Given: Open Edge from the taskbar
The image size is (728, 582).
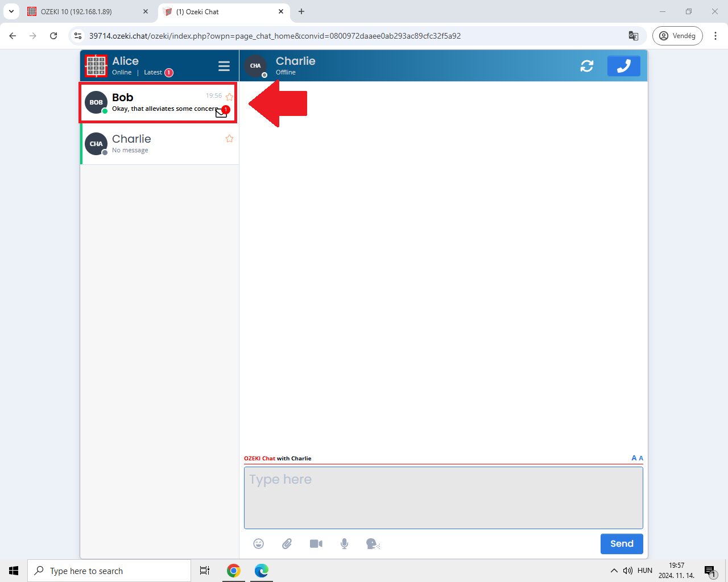Looking at the screenshot, I should point(262,571).
